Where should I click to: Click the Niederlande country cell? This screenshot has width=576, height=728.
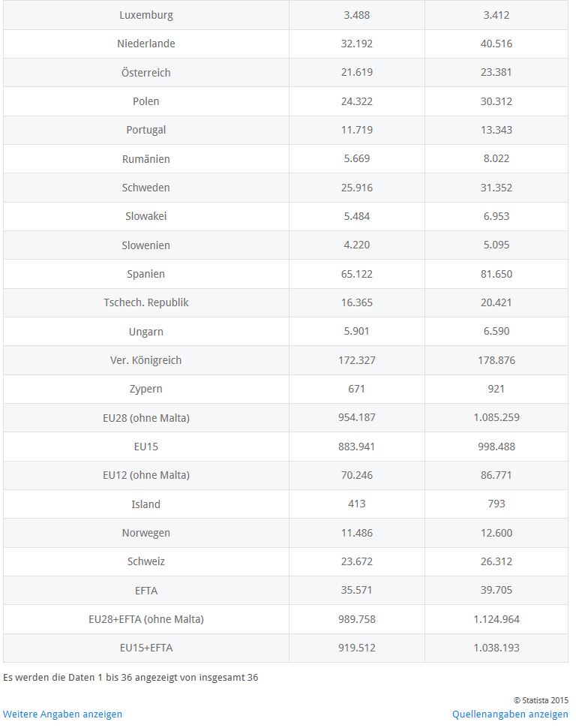click(146, 44)
